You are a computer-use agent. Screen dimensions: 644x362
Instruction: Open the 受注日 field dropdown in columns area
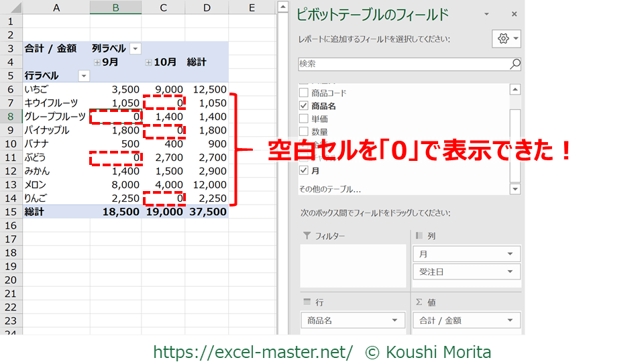511,271
